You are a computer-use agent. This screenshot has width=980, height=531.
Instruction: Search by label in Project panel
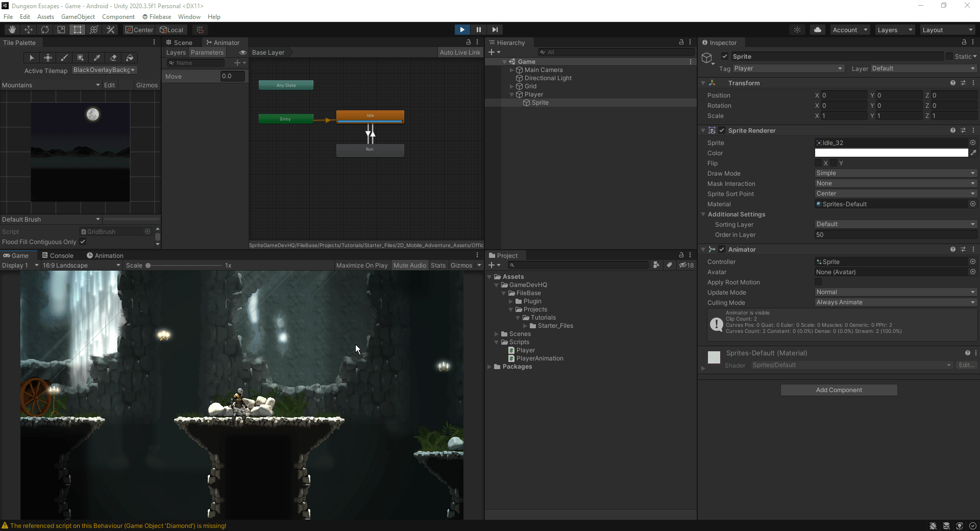pos(669,265)
